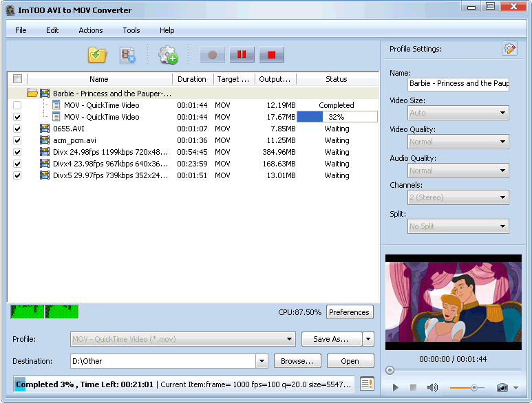Uncheck the Divx 24.98fps file checkbox
The width and height of the screenshot is (532, 403).
[17, 152]
